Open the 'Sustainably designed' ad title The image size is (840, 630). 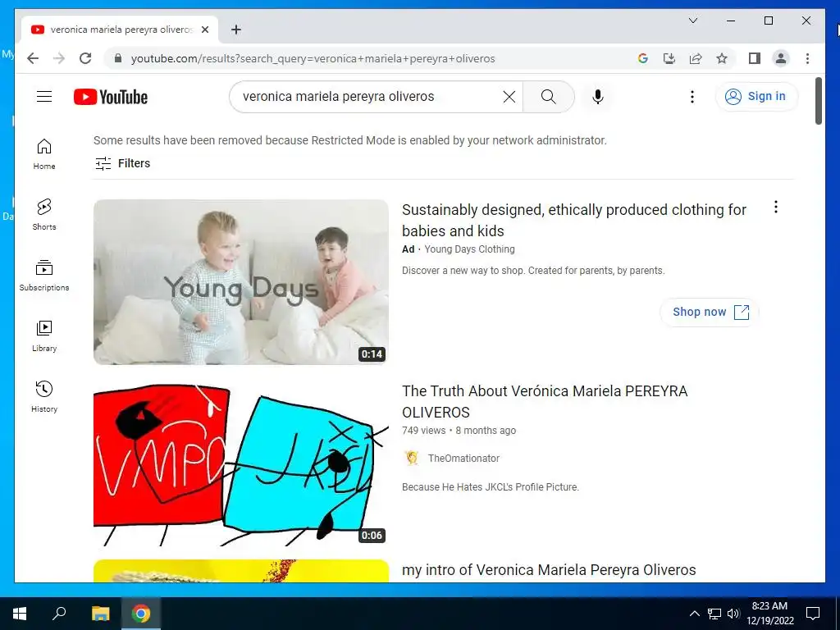[573, 220]
